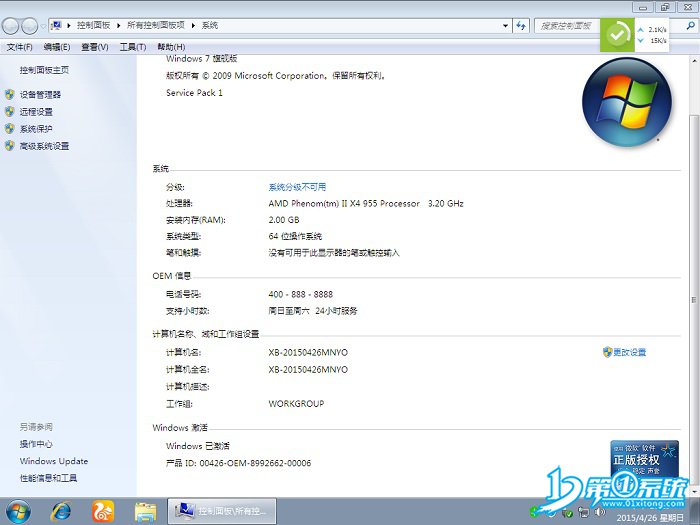The image size is (700, 525).
Task: Open 设备管理器 from the left sidebar
Action: pos(40,95)
